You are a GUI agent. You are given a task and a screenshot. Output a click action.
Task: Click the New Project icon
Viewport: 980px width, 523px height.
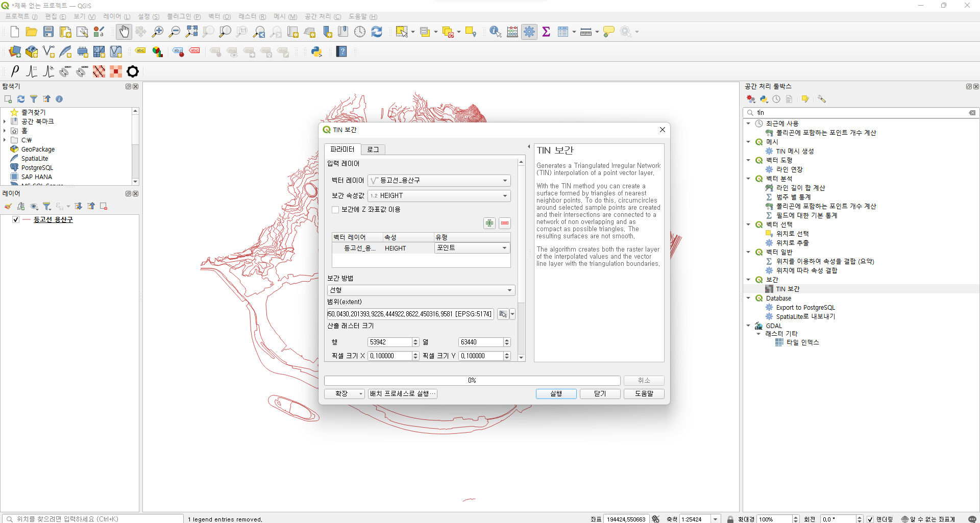[15, 32]
